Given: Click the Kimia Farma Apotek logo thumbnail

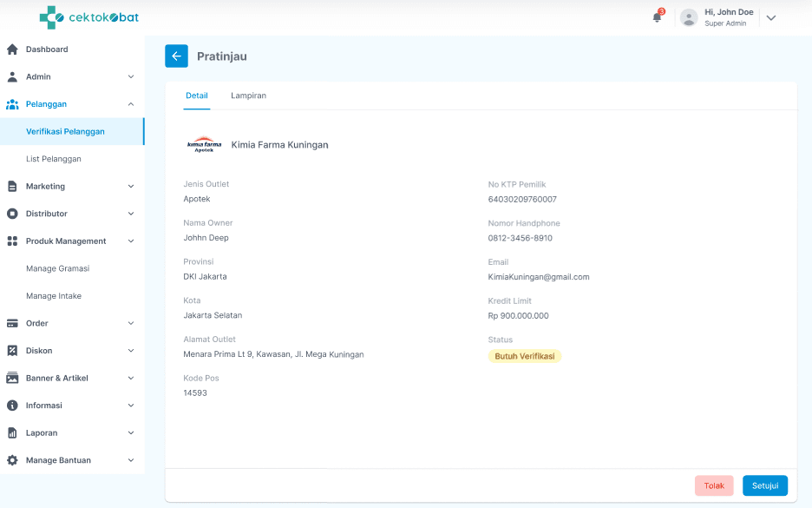Looking at the screenshot, I should (x=204, y=145).
